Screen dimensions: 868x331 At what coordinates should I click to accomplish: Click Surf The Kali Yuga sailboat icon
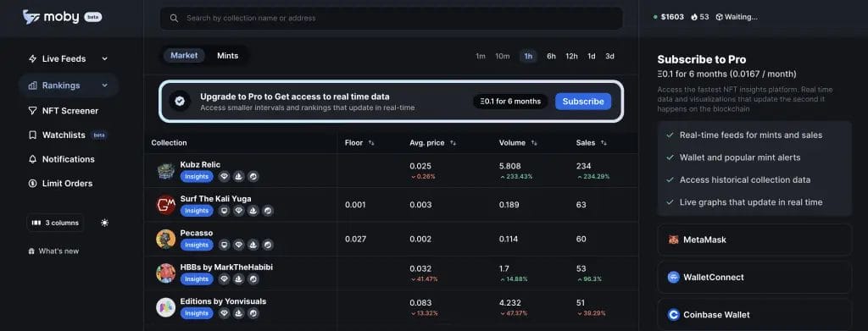pyautogui.click(x=253, y=211)
